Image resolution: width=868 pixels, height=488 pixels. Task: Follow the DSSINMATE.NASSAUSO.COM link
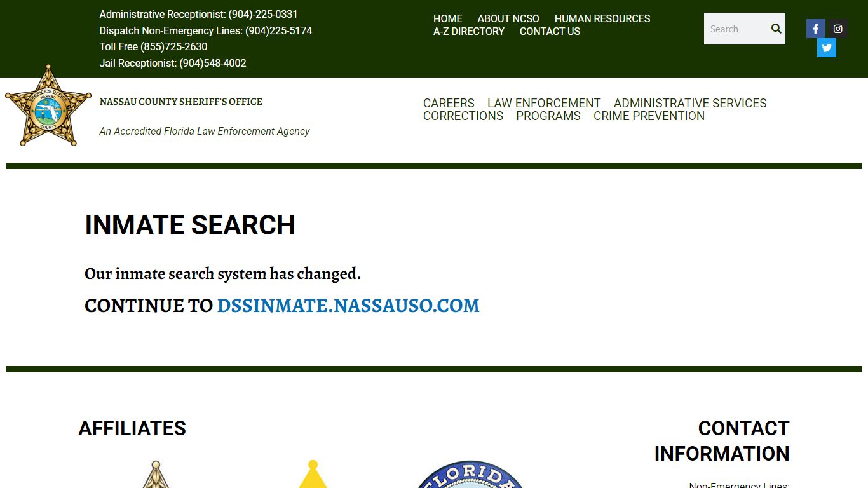[x=348, y=306]
